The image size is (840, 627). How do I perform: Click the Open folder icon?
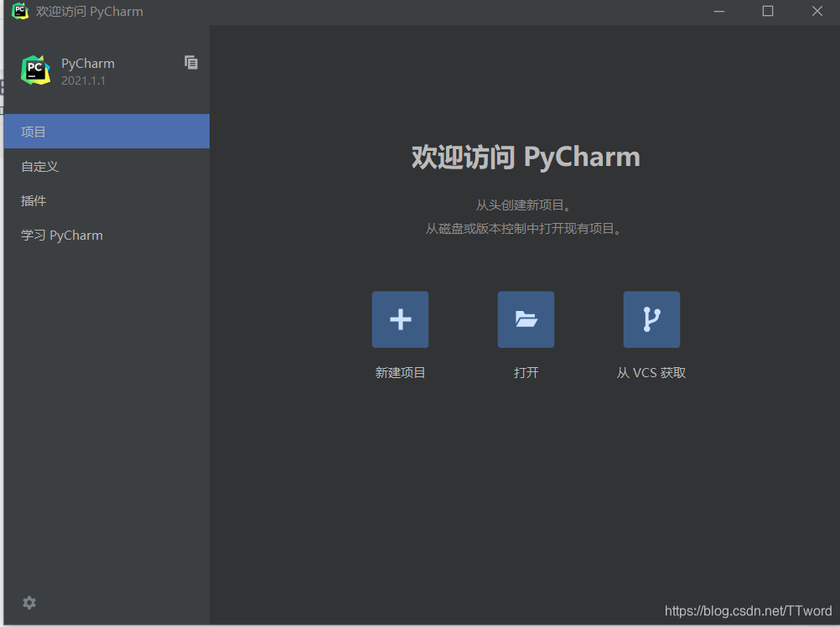[526, 319]
